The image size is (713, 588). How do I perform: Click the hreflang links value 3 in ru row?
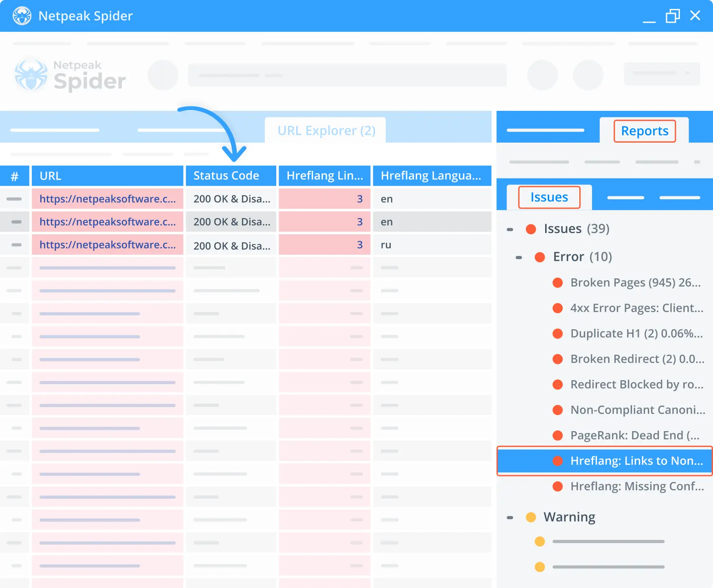tap(324, 244)
